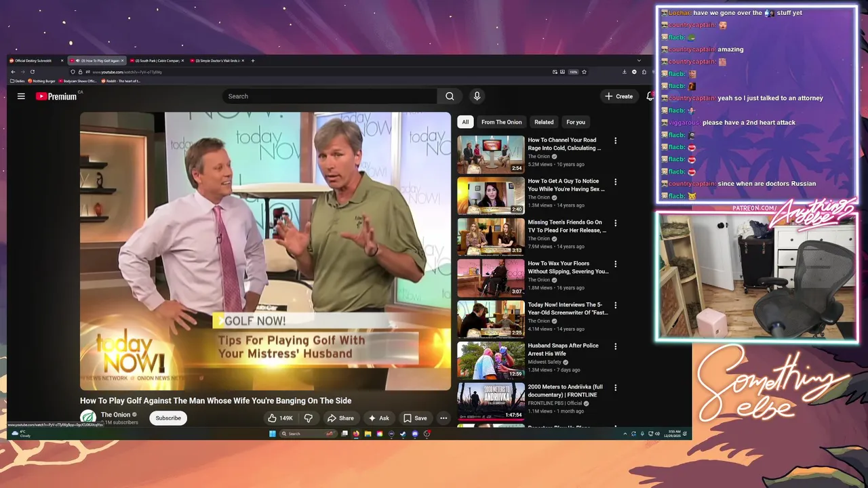Open more actions beside the Save button

click(x=443, y=418)
